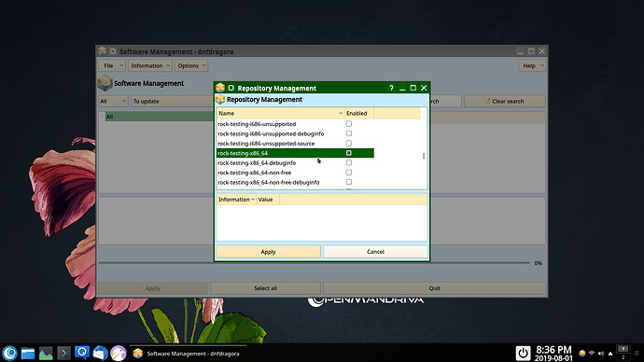Click the keep-above circle icon in Repository Management title bar
This screenshot has width=644, height=362.
tap(231, 88)
